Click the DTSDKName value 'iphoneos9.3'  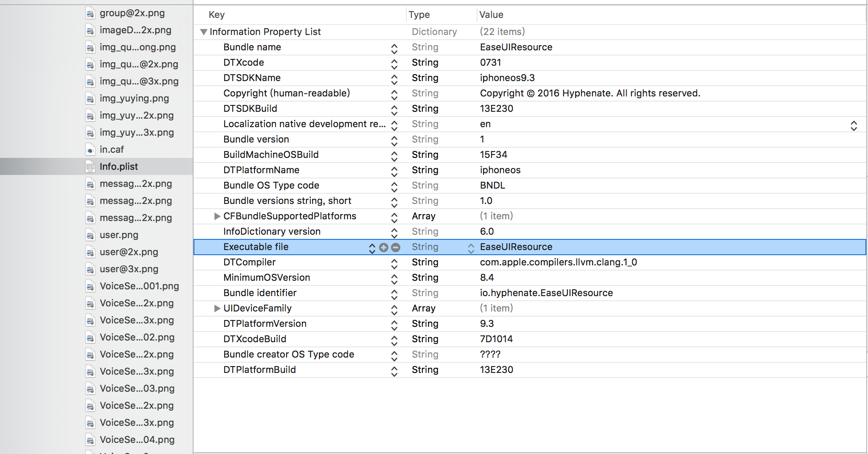pos(507,78)
